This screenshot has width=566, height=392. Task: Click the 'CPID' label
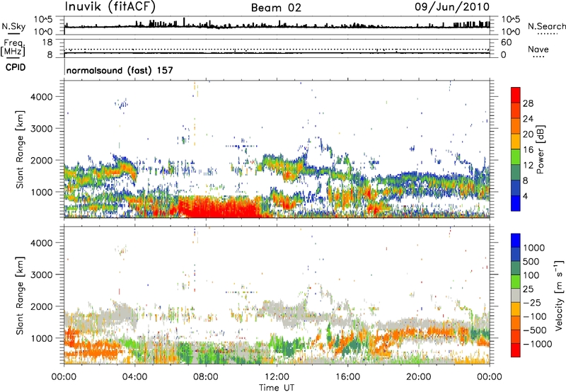click(x=16, y=67)
